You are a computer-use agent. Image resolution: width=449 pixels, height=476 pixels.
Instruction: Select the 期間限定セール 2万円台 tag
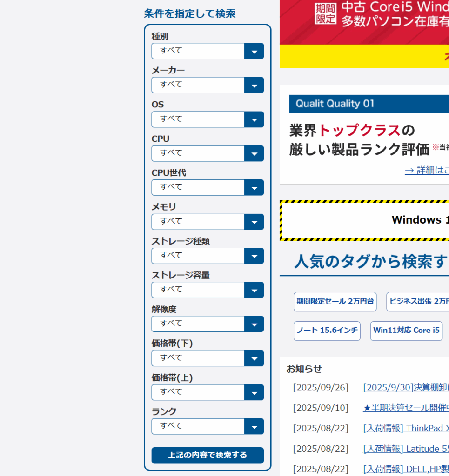(335, 302)
